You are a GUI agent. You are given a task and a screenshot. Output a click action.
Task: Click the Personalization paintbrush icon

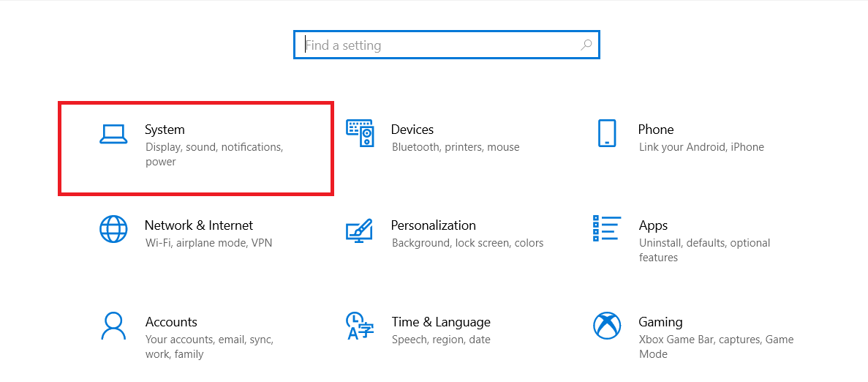(360, 230)
